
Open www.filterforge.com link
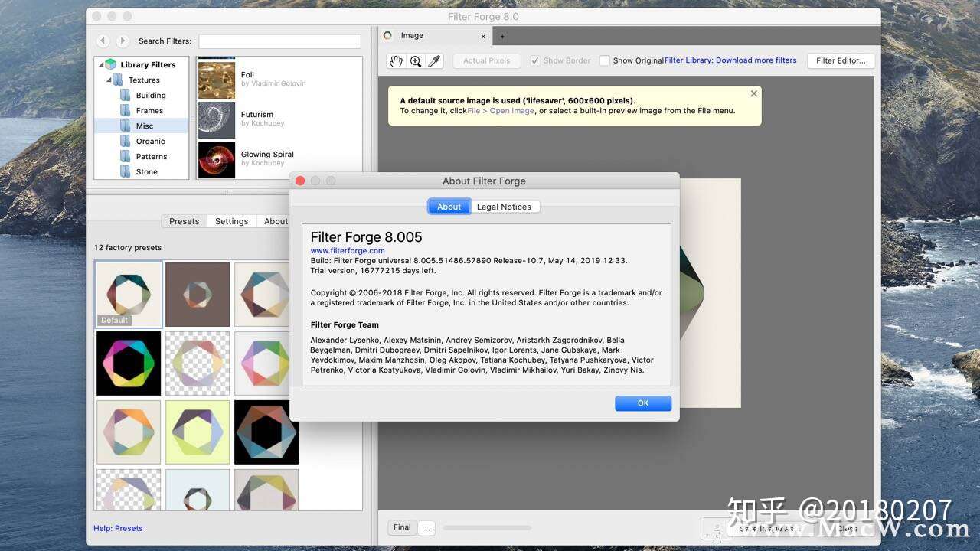(348, 250)
